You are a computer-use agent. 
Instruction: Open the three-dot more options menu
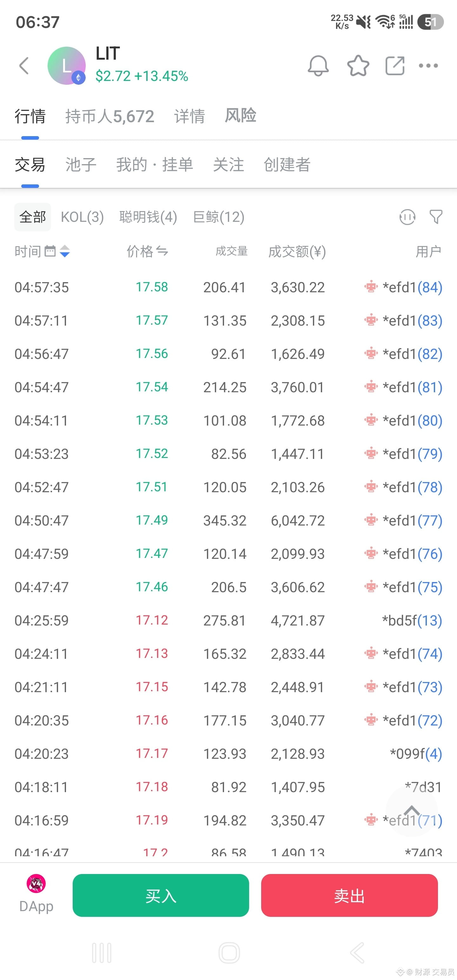coord(428,65)
